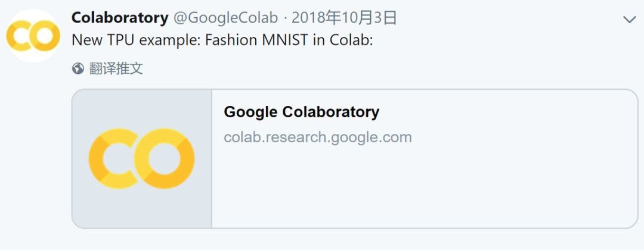Open the 2018年10月3日 tweet timestamp
Screen dimensions: 644x250
click(x=344, y=18)
